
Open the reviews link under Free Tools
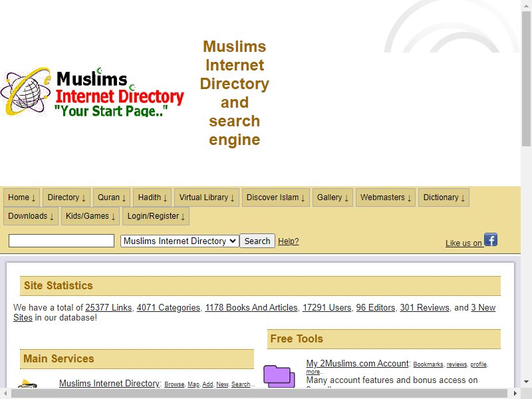[457, 364]
